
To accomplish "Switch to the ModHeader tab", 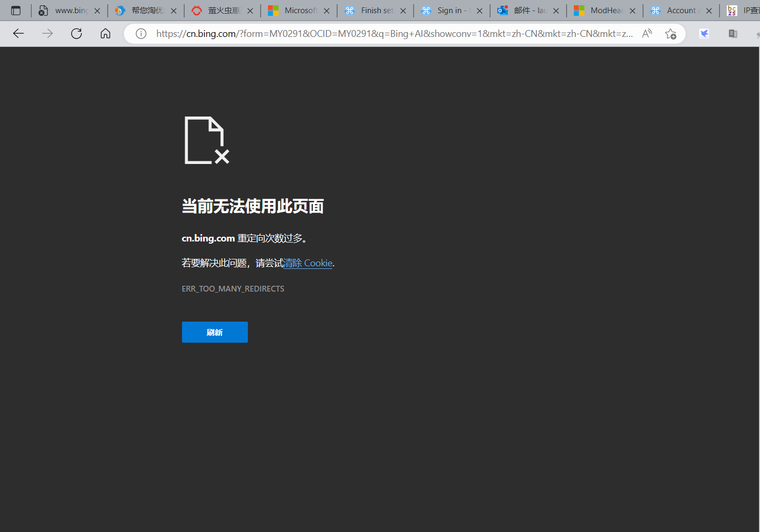I will (604, 11).
